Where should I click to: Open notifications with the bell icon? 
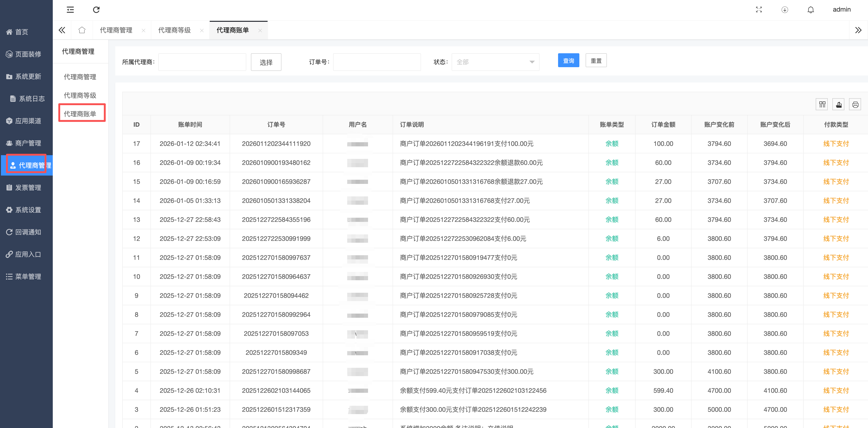[811, 10]
